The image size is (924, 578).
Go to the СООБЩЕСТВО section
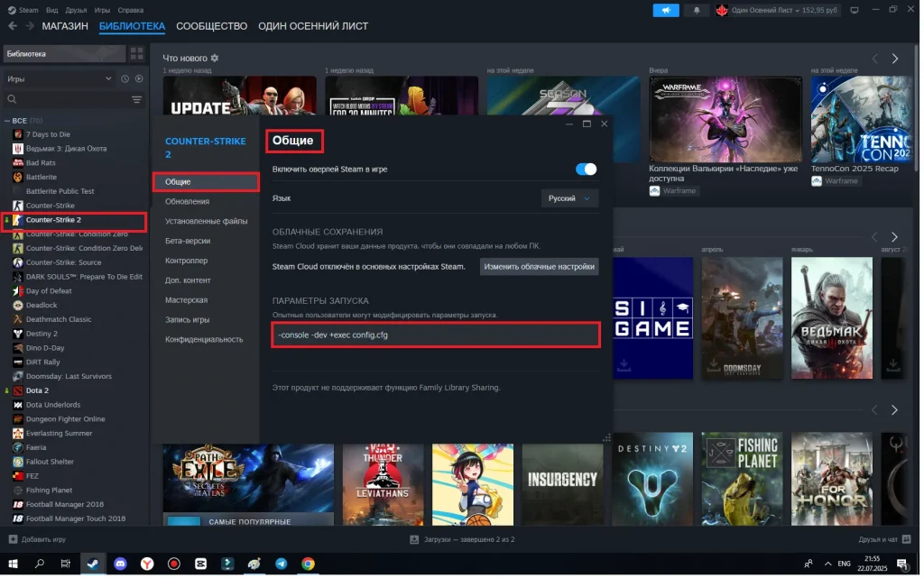[x=211, y=26]
